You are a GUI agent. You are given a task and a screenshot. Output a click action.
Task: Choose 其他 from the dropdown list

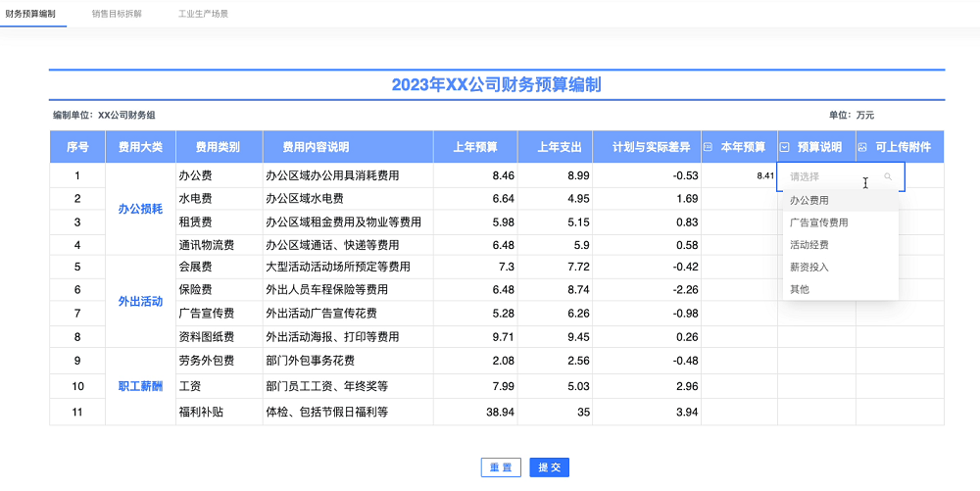(800, 290)
